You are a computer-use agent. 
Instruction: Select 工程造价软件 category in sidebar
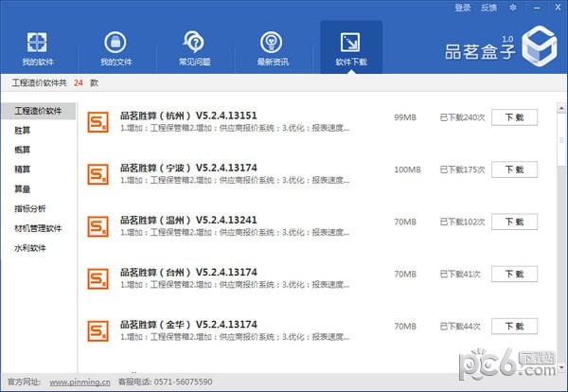[38, 112]
